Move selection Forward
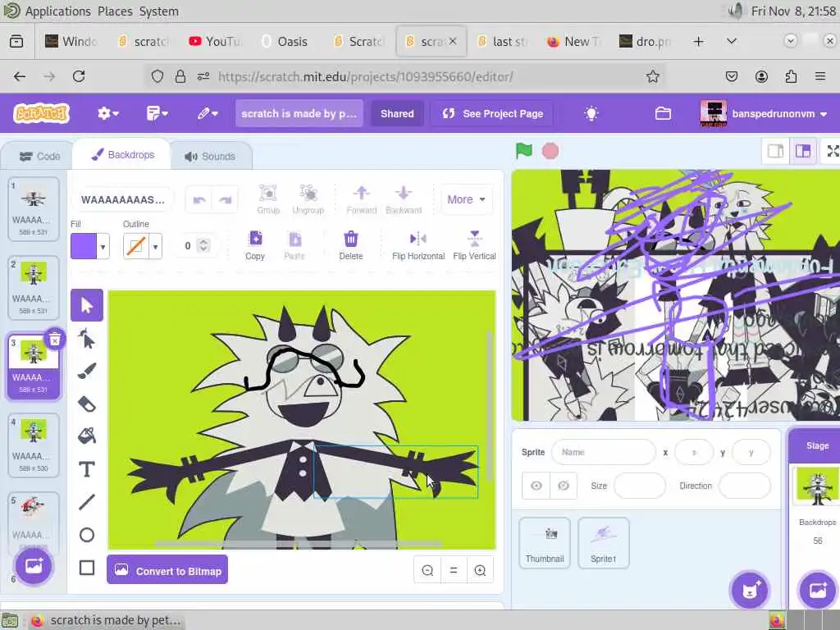The height and width of the screenshot is (630, 840). pyautogui.click(x=362, y=199)
